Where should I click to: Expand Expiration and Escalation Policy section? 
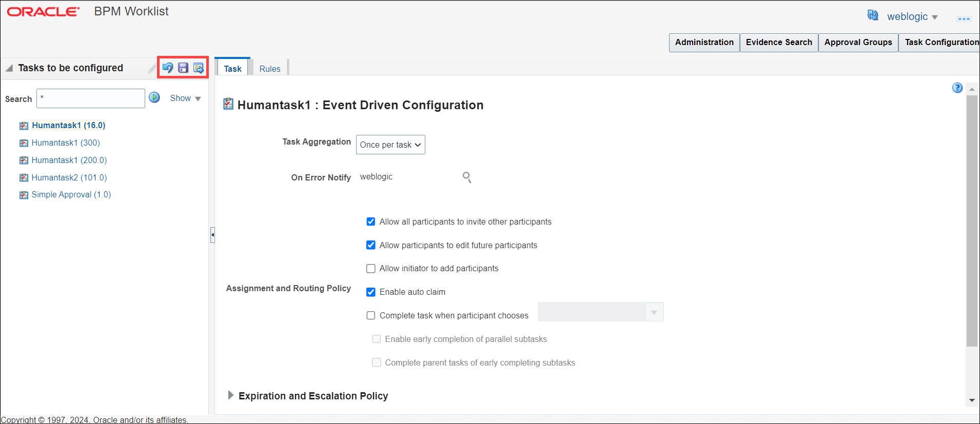point(231,395)
